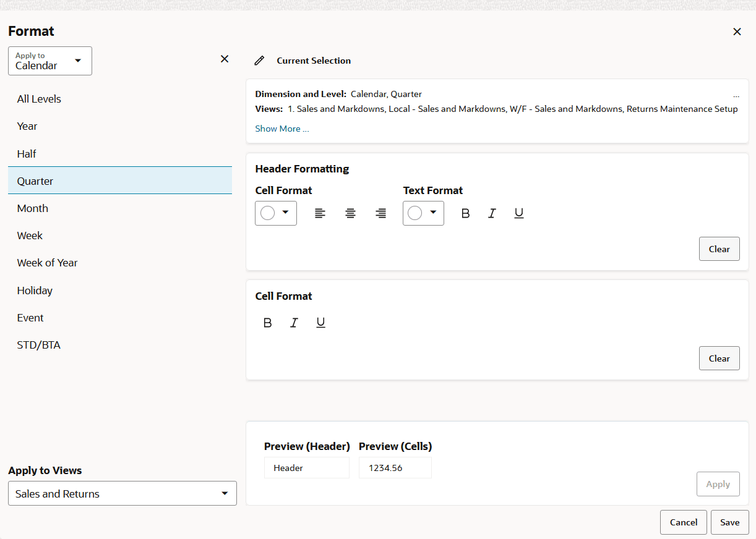Open the Apply to Views dropdown
Viewport: 756px width, 539px height.
(122, 493)
